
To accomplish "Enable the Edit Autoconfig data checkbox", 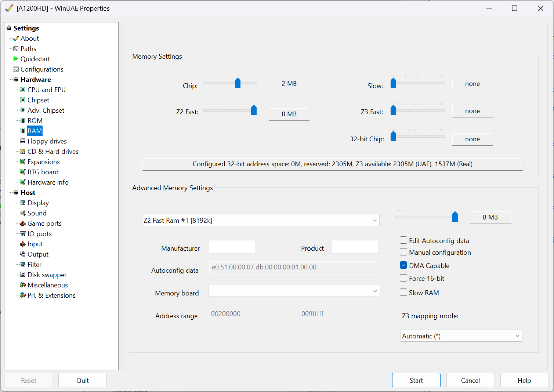I will [403, 240].
